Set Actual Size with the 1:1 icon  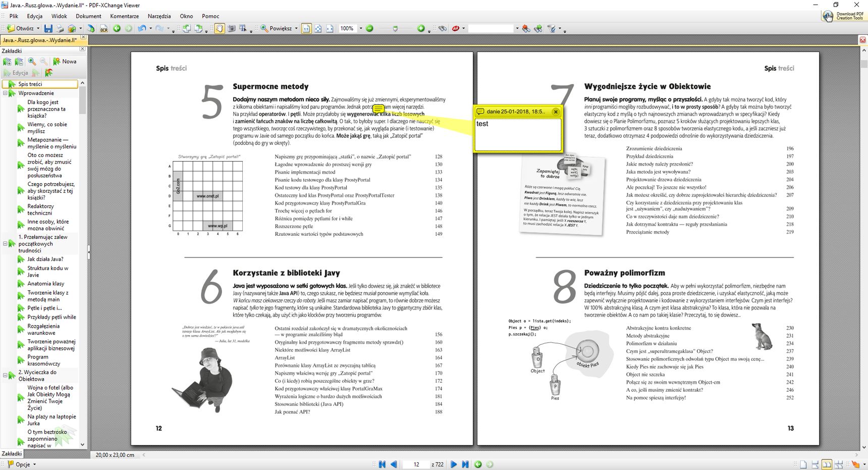(306, 28)
